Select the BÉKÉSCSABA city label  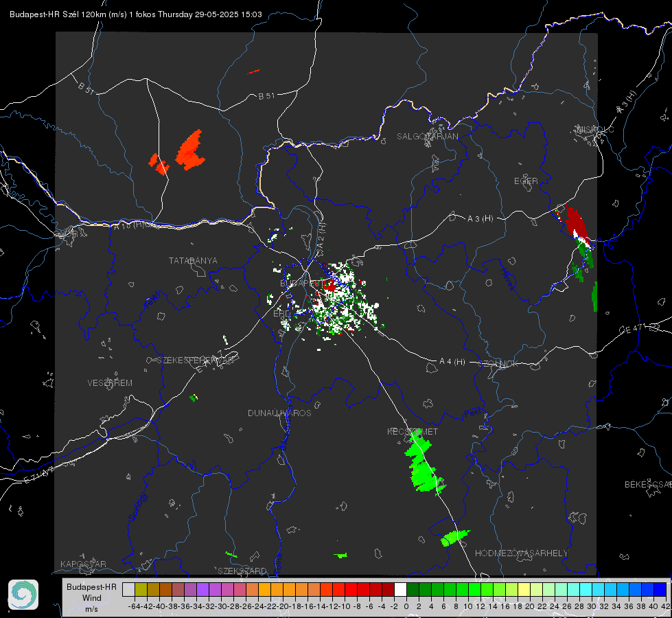coord(648,485)
